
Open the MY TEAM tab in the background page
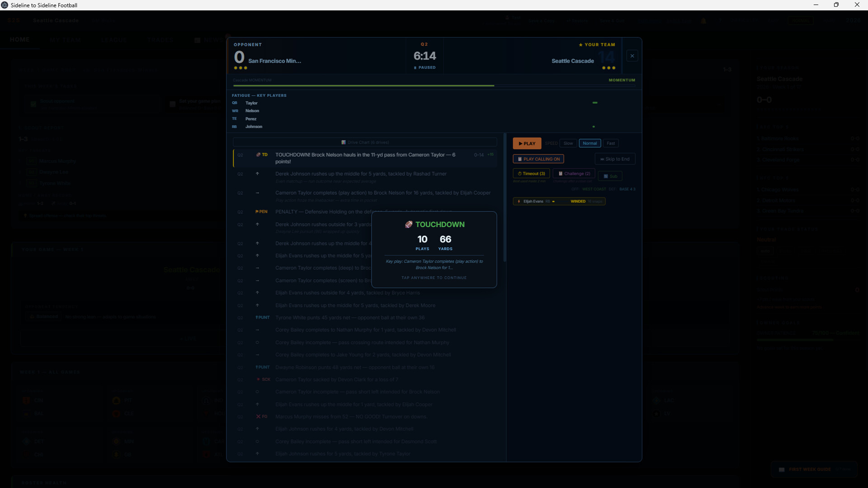pos(66,40)
